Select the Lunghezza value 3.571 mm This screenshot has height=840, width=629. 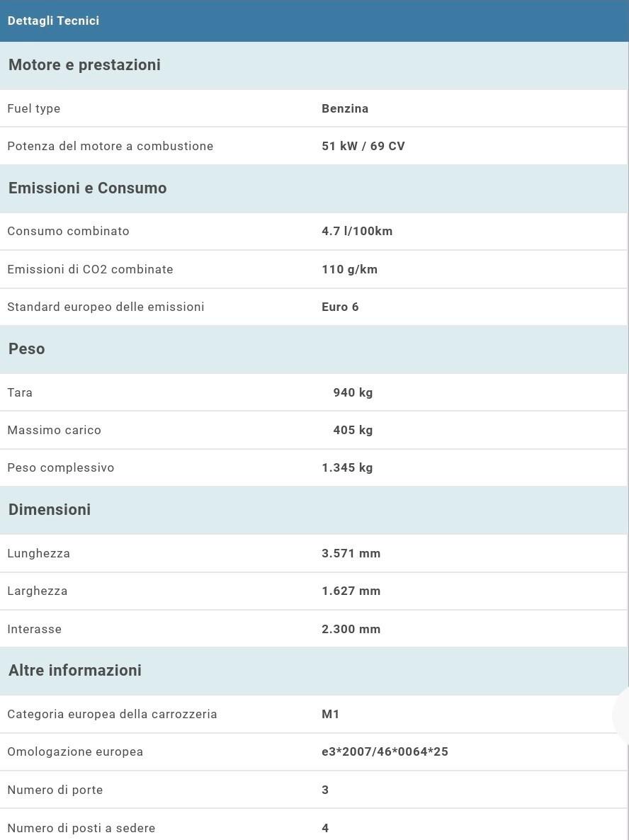[351, 553]
